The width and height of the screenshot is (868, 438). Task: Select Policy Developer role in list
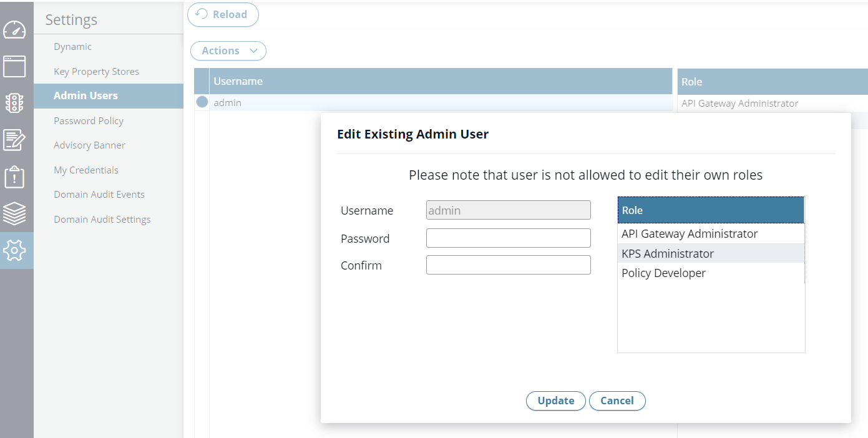[x=663, y=273]
